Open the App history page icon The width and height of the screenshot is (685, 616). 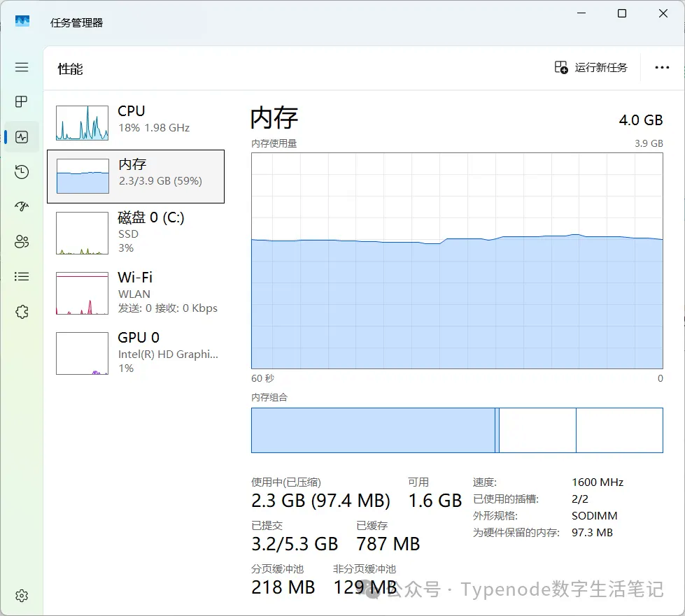[x=22, y=172]
